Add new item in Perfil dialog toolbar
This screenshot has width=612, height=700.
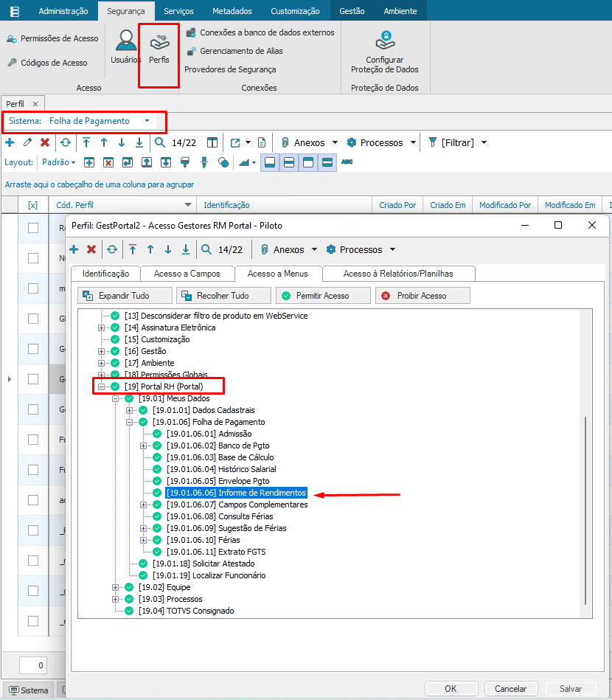[x=74, y=249]
